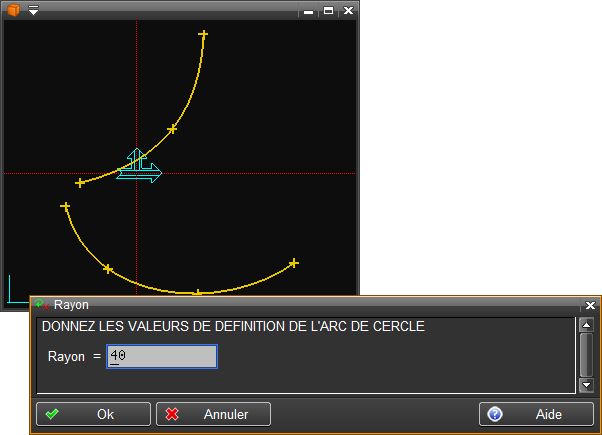Close the Rayon dialog
Viewport: 602px width, 435px height.
point(590,305)
